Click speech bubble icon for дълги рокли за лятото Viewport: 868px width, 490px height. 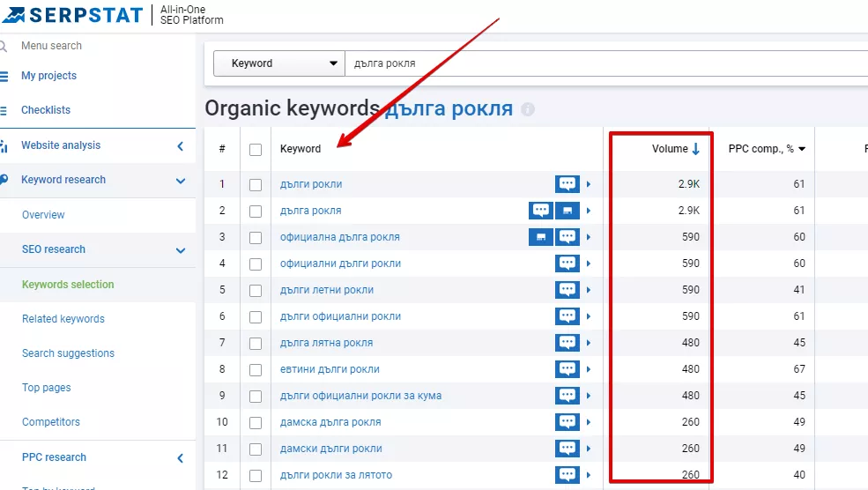coord(568,474)
